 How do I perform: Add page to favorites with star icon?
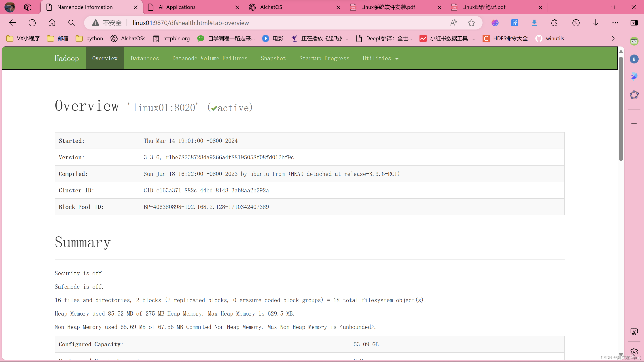471,23
